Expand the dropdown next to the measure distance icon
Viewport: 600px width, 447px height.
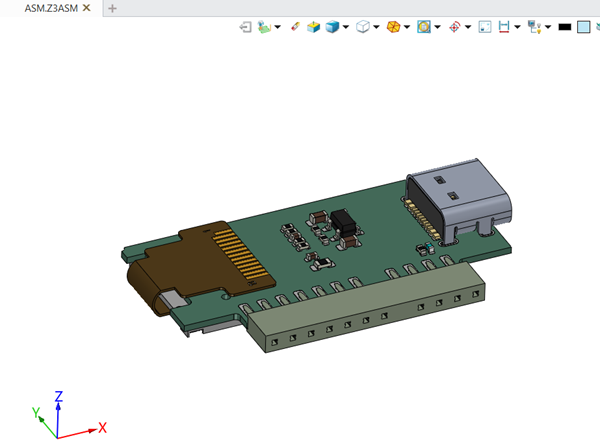click(517, 27)
